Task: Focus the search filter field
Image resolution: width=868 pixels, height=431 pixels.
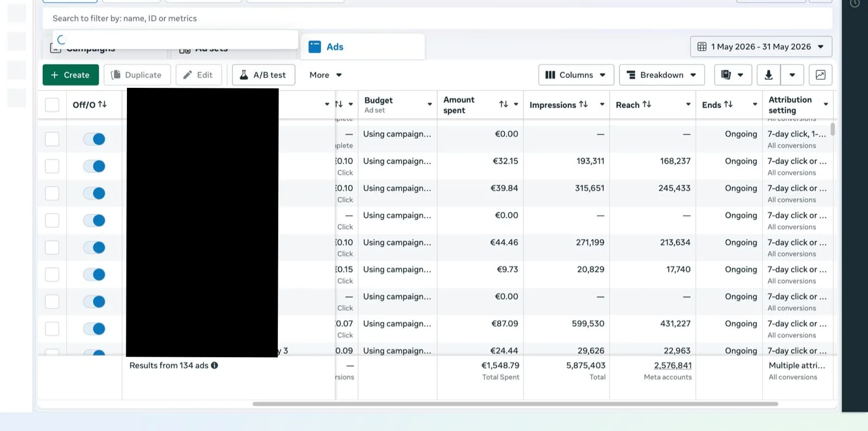Action: (437, 18)
